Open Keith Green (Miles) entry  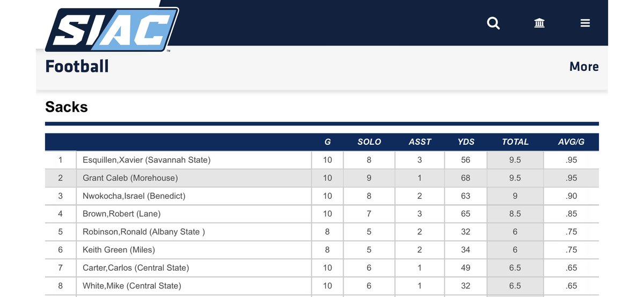[119, 250]
